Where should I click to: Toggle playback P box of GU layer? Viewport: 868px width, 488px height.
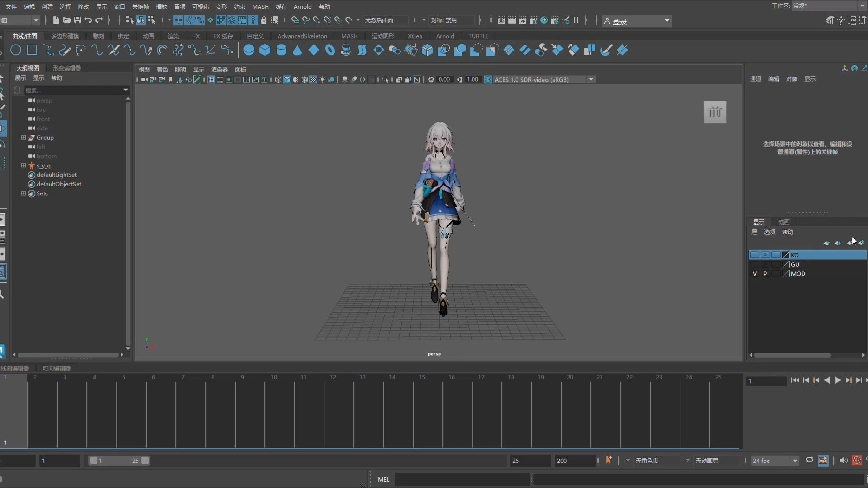765,264
